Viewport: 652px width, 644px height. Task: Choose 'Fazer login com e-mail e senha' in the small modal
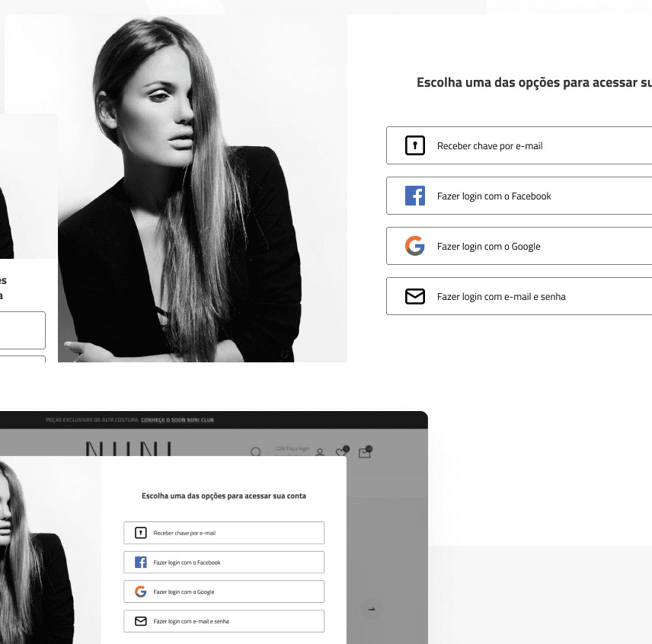(x=224, y=621)
